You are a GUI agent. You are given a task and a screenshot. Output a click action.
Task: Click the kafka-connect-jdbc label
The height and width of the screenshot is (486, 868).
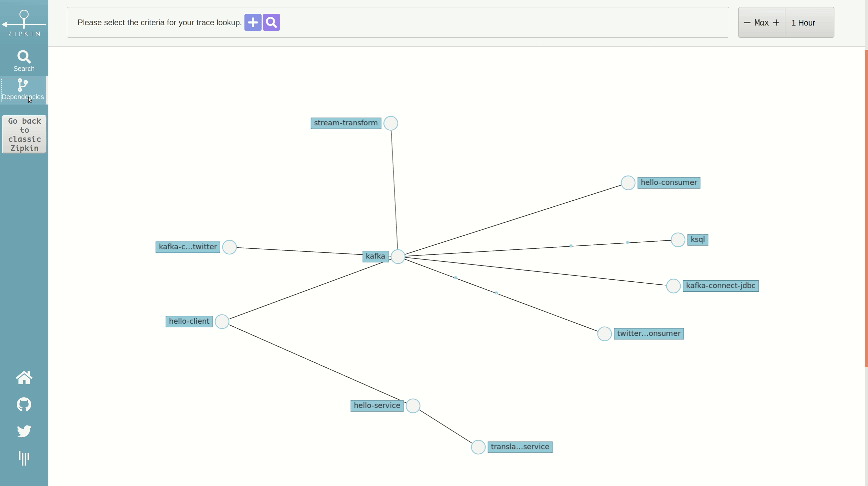tap(721, 286)
